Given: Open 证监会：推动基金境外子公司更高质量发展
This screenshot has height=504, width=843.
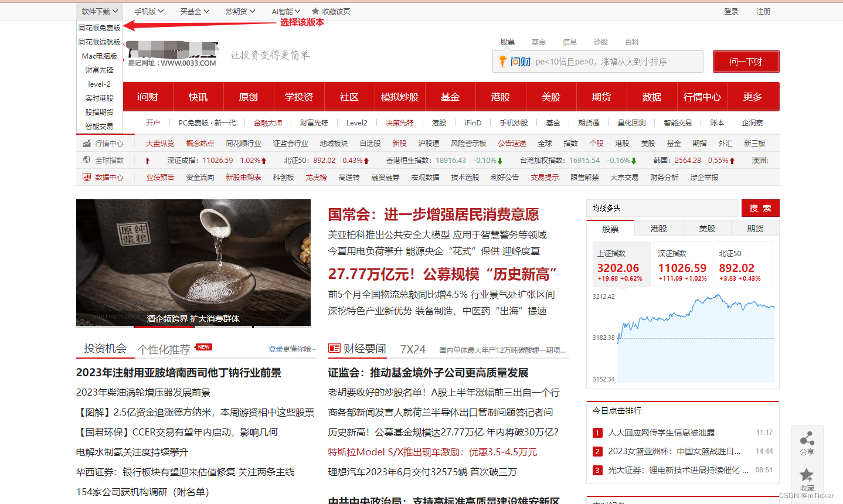Looking at the screenshot, I should tap(428, 373).
